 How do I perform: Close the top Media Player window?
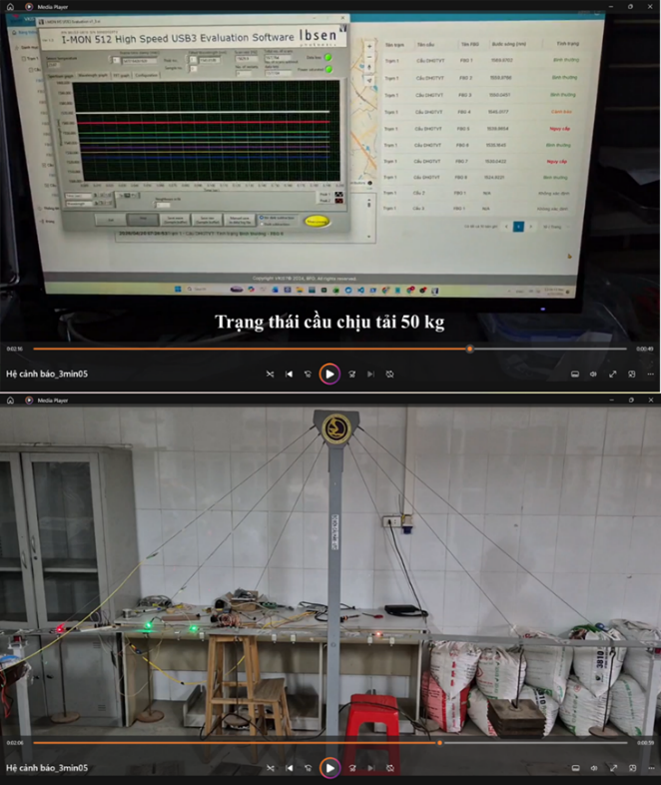tap(650, 7)
